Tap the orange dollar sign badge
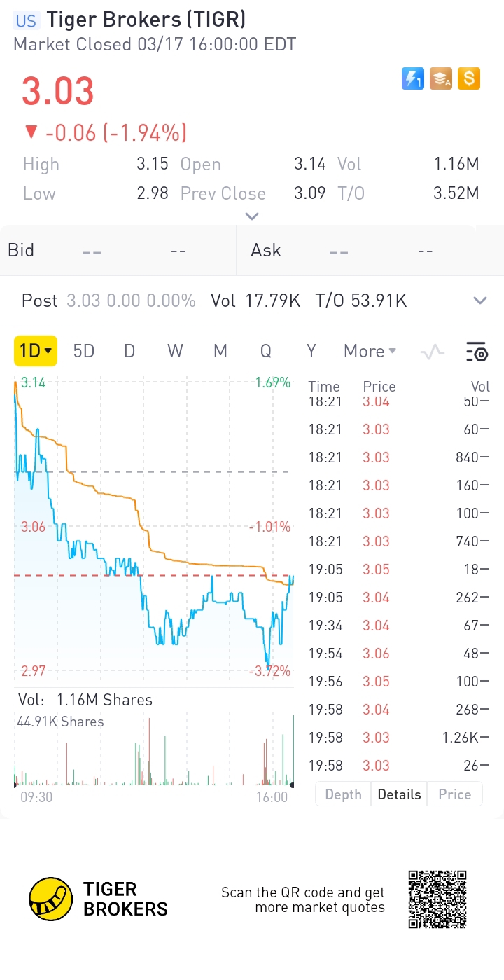The image size is (504, 980). 469,78
